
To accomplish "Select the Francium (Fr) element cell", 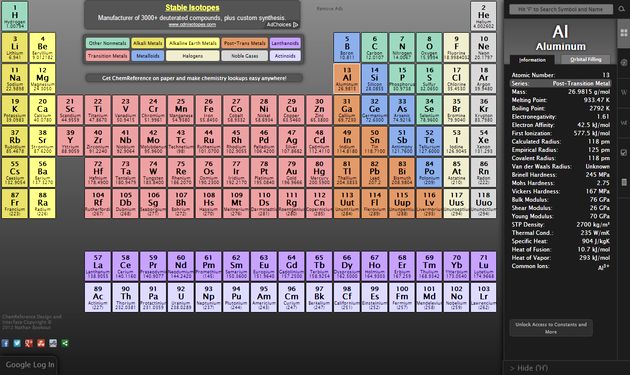I will (x=15, y=203).
